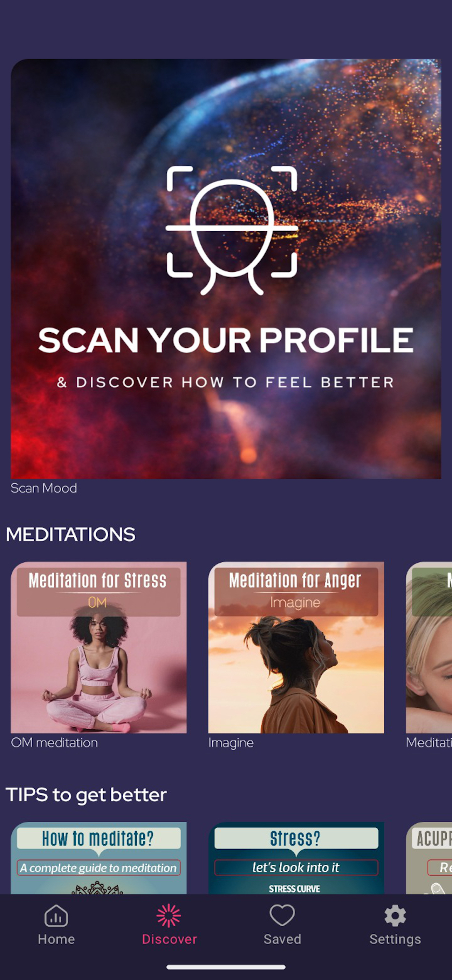Tap the Discover sunburst icon
452x980 pixels.
click(169, 916)
